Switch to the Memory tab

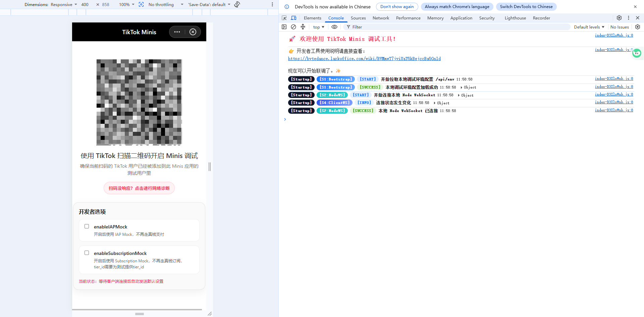pos(435,18)
